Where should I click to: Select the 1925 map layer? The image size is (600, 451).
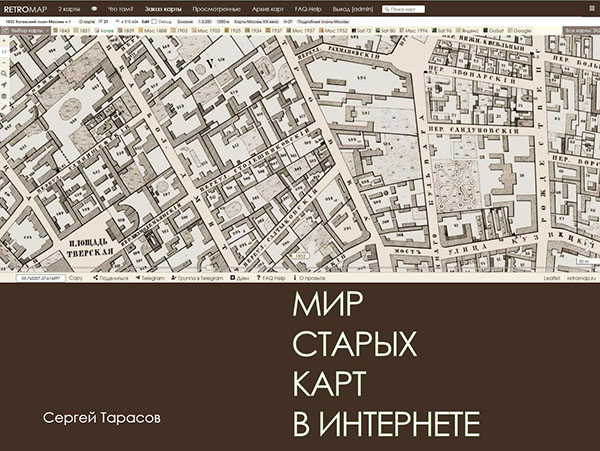233,31
